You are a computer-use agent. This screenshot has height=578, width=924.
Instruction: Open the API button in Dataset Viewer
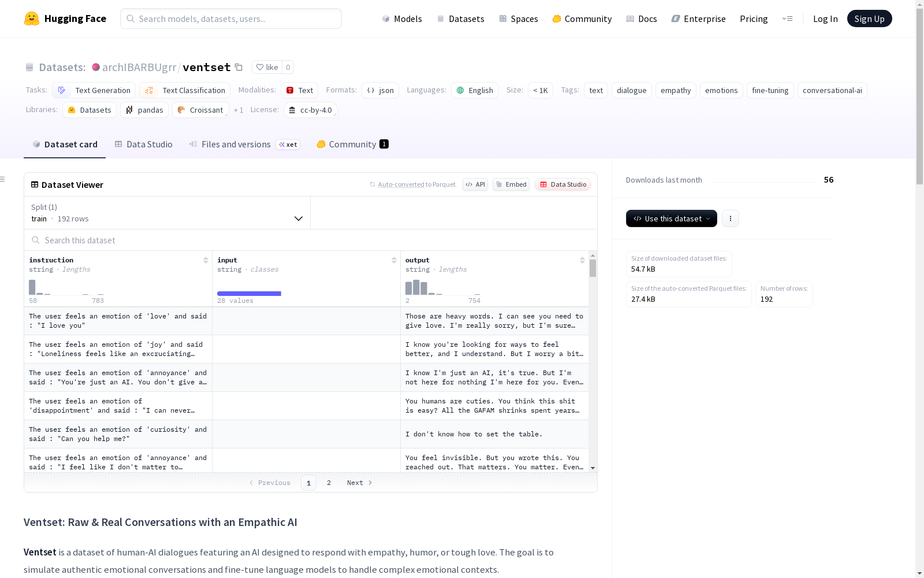pos(475,184)
